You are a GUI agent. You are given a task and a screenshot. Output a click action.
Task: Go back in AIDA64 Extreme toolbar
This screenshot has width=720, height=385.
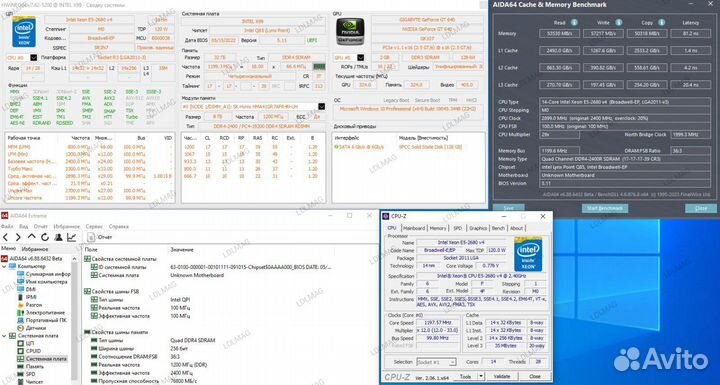(x=6, y=237)
